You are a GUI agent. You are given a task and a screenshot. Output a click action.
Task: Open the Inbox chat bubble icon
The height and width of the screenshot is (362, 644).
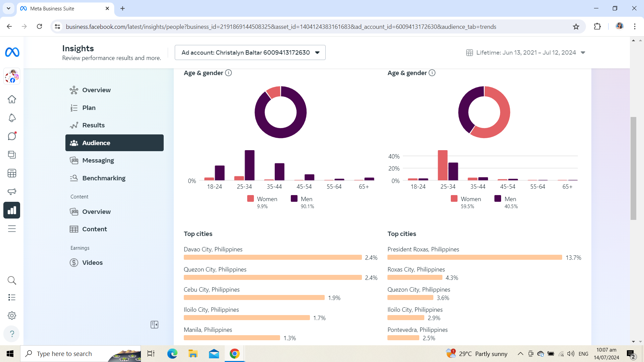click(x=12, y=136)
